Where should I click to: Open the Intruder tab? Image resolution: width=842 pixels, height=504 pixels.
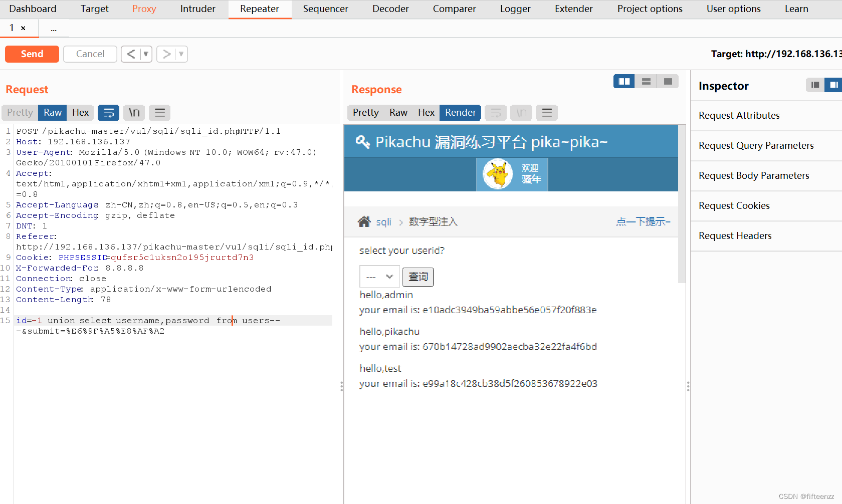[197, 9]
